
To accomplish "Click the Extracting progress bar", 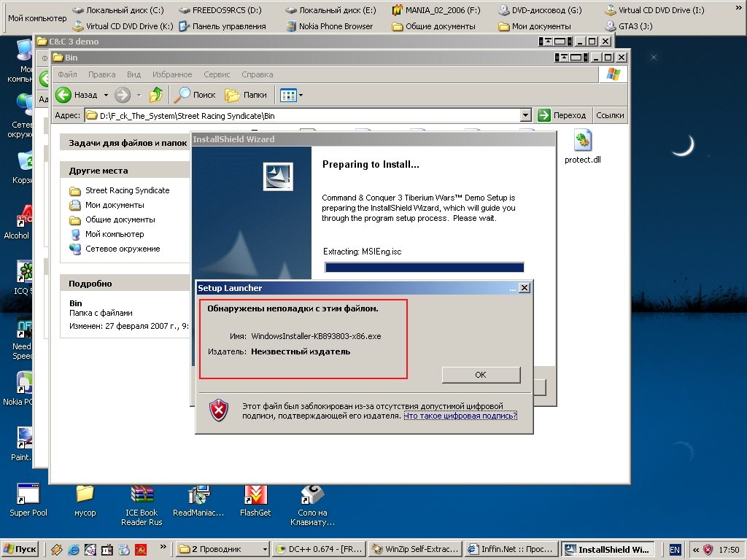I will pyautogui.click(x=424, y=268).
